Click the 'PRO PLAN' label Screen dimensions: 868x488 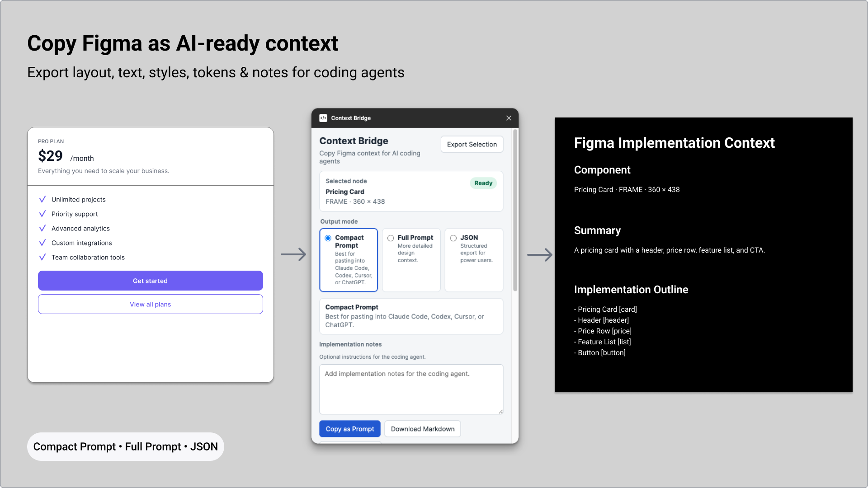51,141
